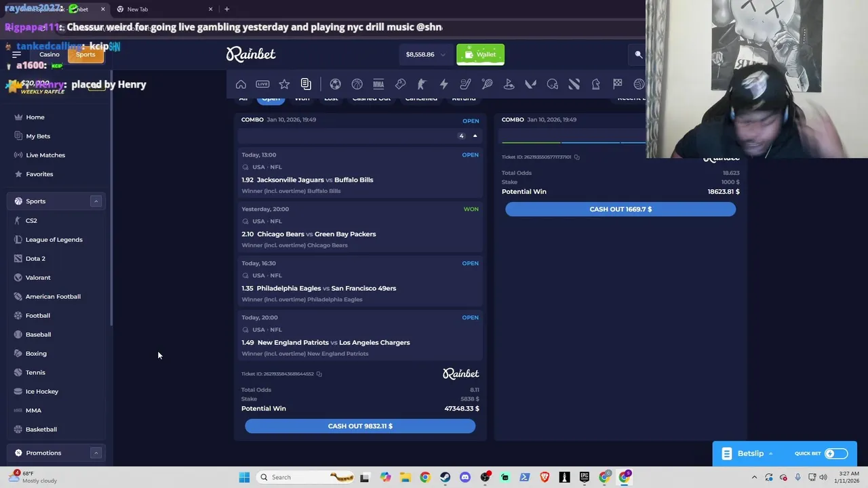This screenshot has width=868, height=488.
Task: Select the golf flag sport icon
Action: [x=509, y=84]
